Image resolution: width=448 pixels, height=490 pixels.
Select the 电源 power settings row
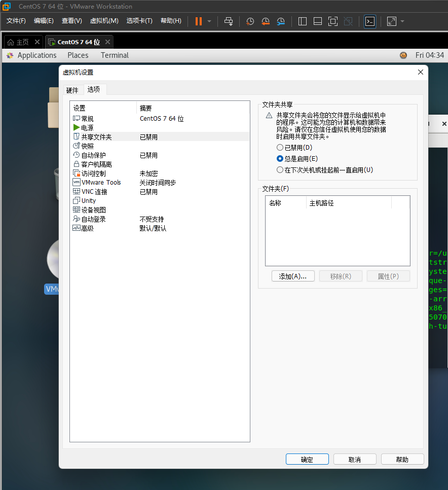[x=160, y=128]
